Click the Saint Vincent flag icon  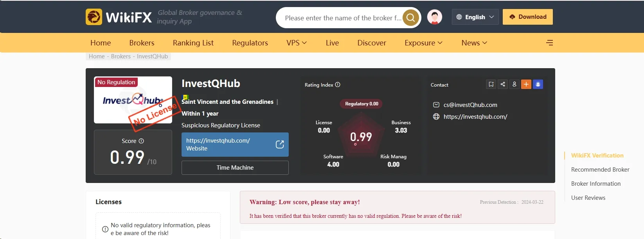pyautogui.click(x=185, y=98)
